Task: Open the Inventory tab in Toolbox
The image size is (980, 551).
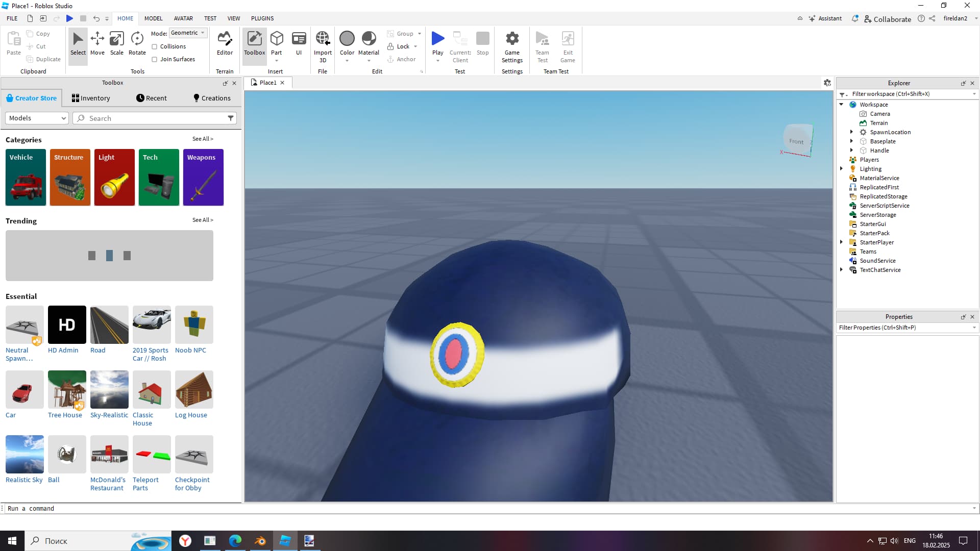Action: (91, 98)
